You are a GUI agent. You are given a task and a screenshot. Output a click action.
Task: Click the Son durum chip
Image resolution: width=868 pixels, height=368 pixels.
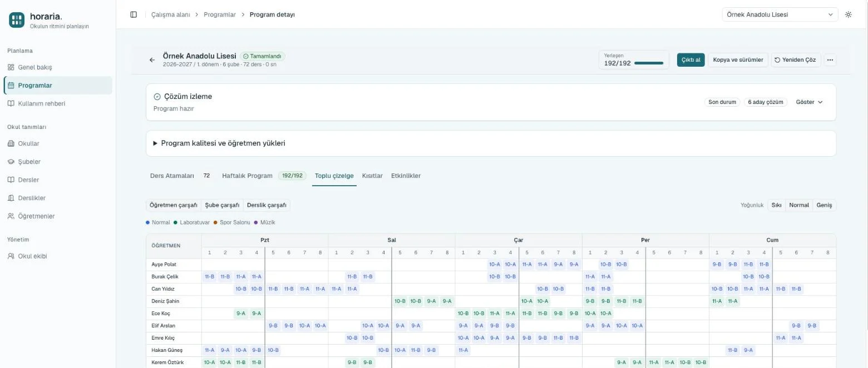click(x=722, y=102)
